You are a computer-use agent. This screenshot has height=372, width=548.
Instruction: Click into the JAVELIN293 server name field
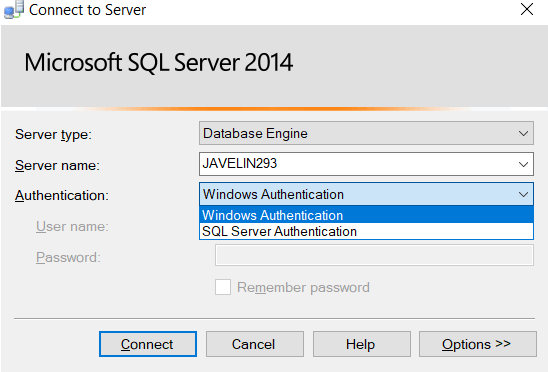pyautogui.click(x=356, y=164)
